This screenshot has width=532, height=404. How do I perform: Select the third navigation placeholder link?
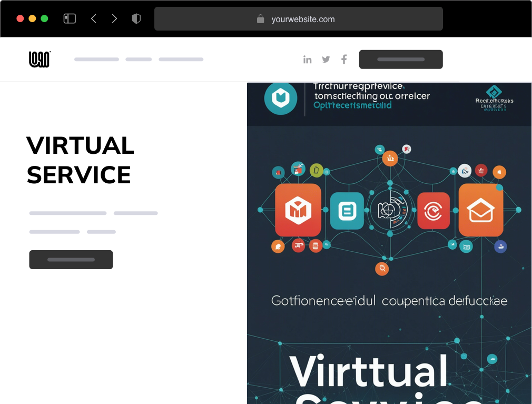(181, 60)
